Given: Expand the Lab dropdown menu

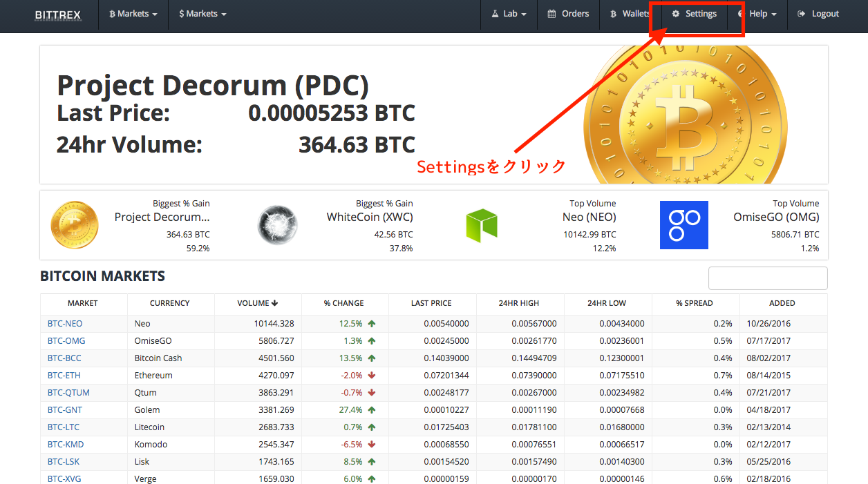Looking at the screenshot, I should pos(509,14).
